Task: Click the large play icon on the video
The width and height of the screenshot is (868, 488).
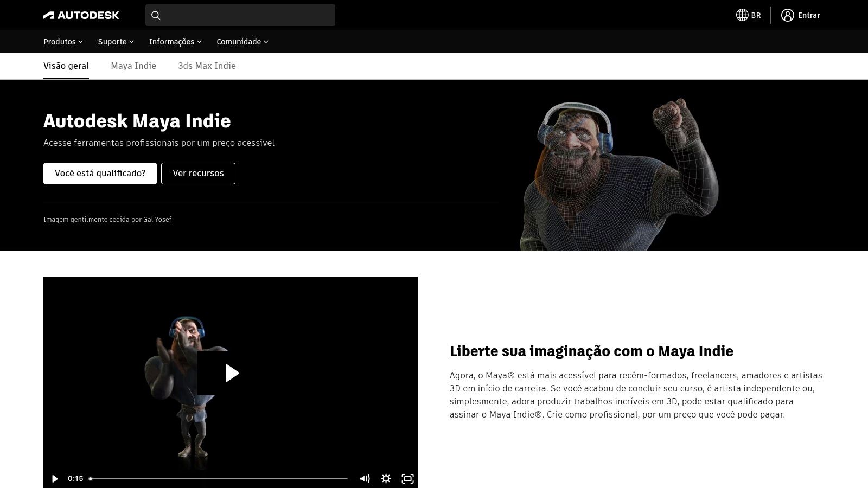Action: (231, 373)
